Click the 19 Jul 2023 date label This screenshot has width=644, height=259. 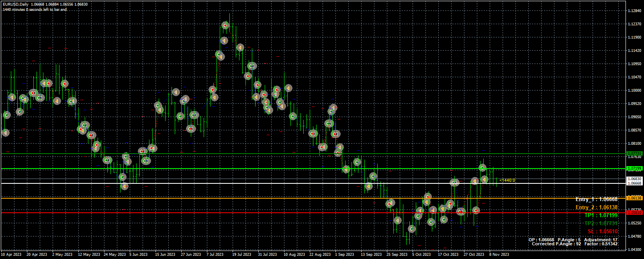[241, 255]
